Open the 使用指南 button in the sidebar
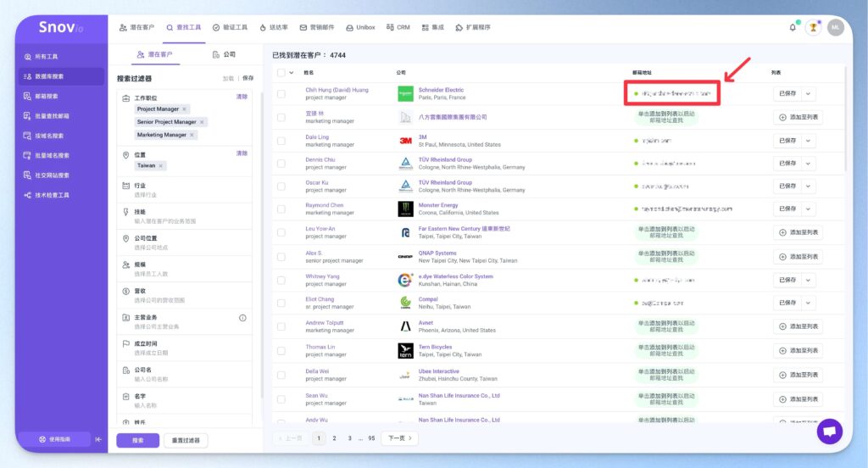This screenshot has width=868, height=468. tap(55, 439)
